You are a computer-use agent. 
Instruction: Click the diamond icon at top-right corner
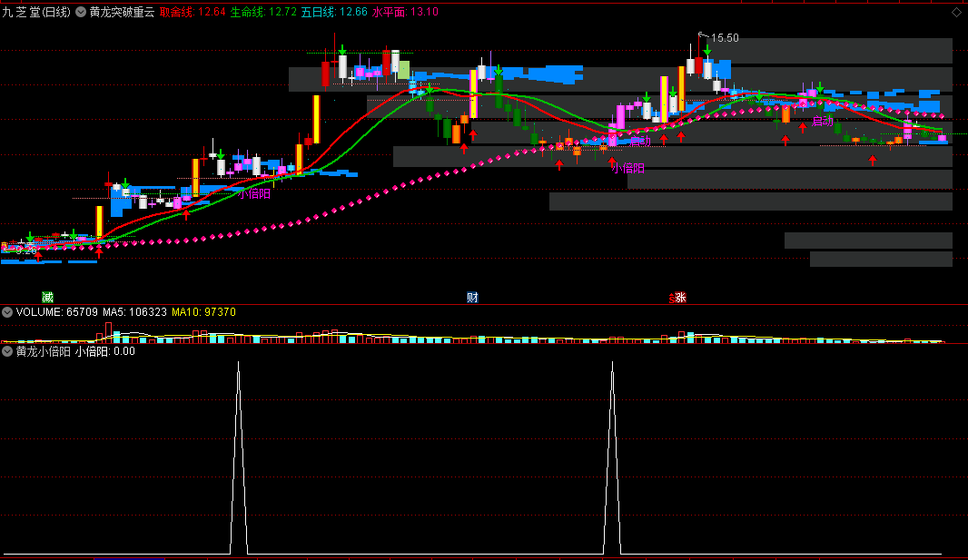pyautogui.click(x=956, y=12)
